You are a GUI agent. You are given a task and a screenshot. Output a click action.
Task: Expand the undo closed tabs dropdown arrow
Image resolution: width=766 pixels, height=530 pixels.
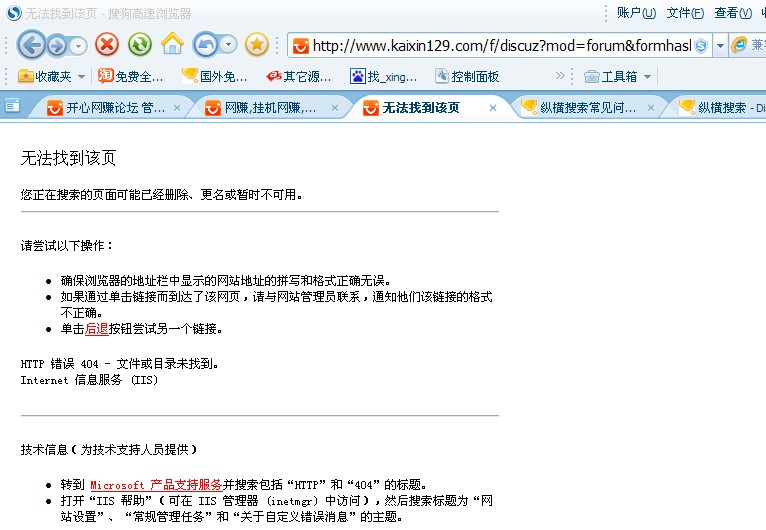pyautogui.click(x=228, y=45)
